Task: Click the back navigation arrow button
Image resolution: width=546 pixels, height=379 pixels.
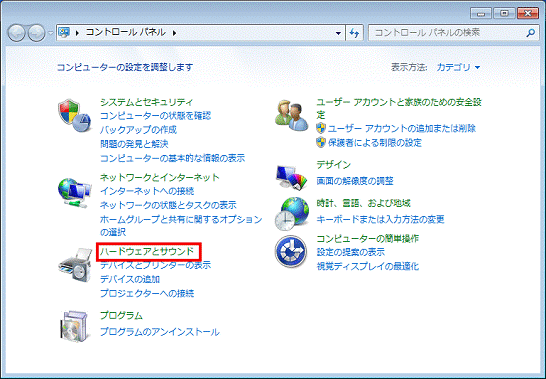Action: [x=16, y=33]
